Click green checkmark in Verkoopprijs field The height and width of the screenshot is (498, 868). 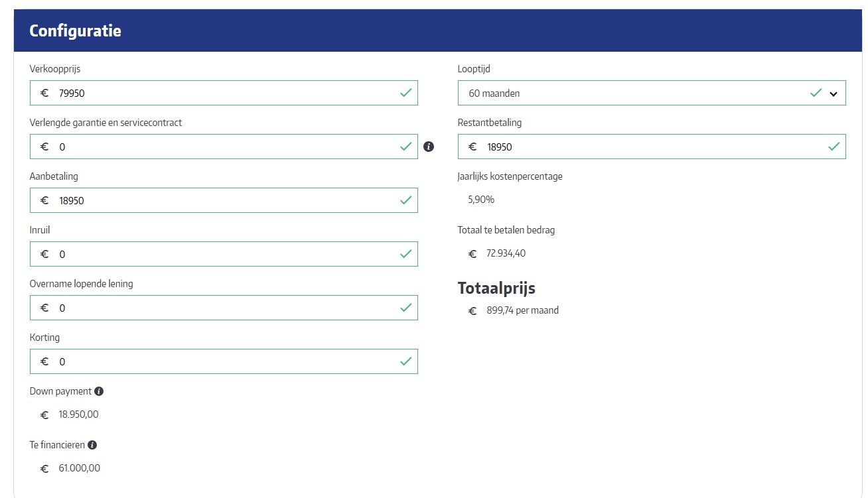point(405,93)
